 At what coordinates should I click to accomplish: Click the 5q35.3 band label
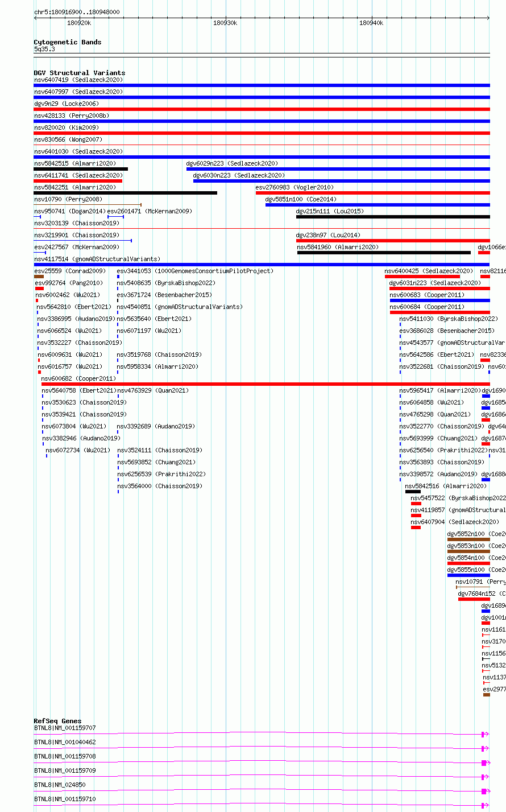pyautogui.click(x=44, y=50)
